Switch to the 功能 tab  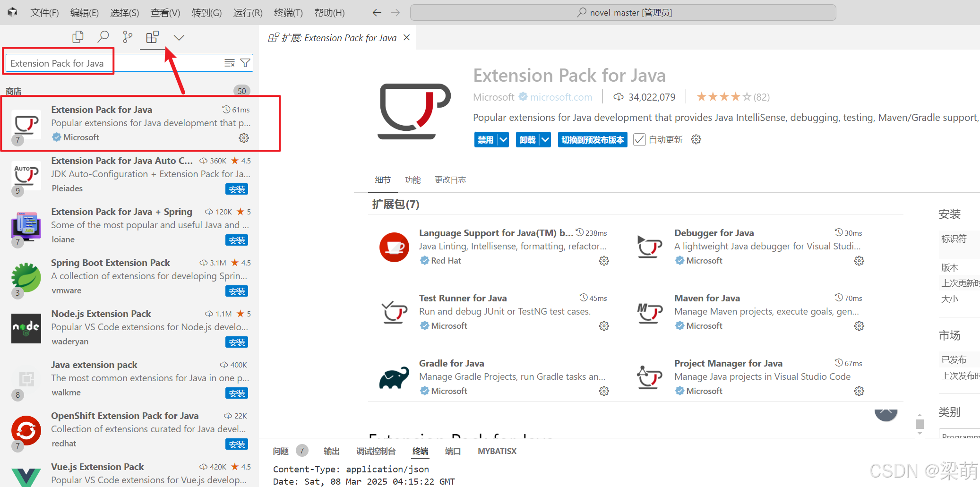413,180
